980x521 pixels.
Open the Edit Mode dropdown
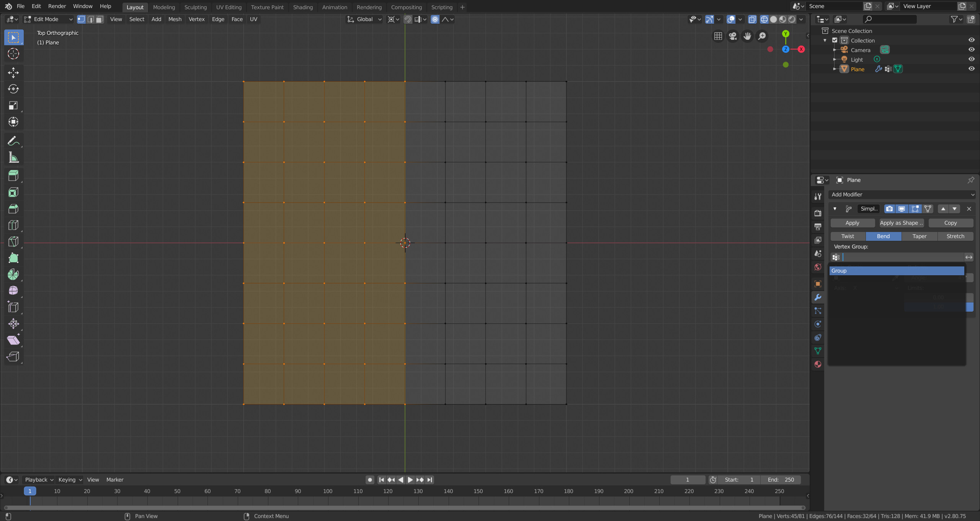pyautogui.click(x=48, y=19)
